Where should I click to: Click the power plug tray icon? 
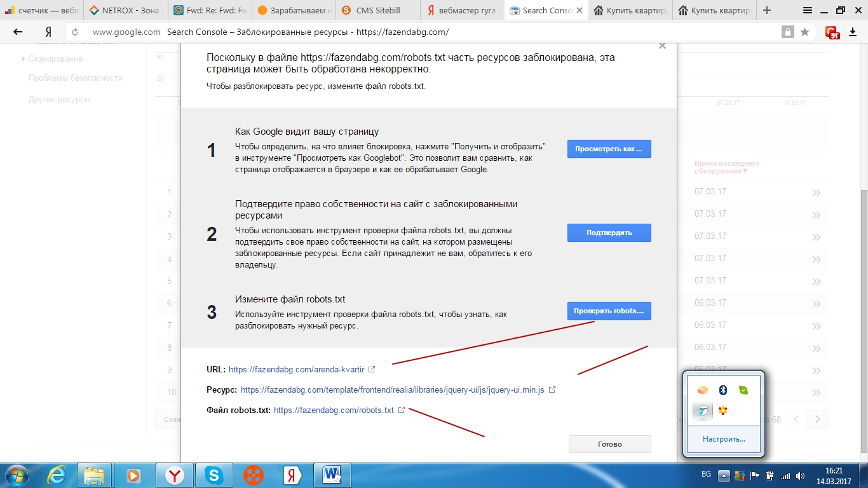coord(770,475)
